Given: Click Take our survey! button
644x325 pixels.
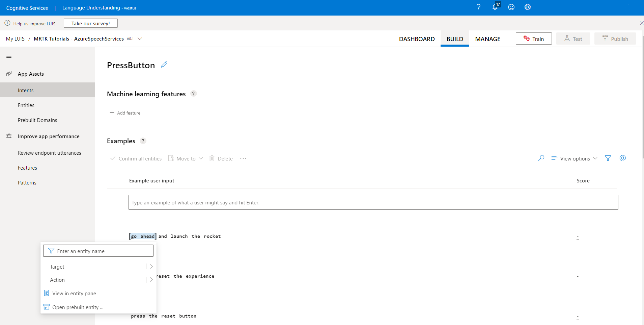Looking at the screenshot, I should tap(91, 23).
